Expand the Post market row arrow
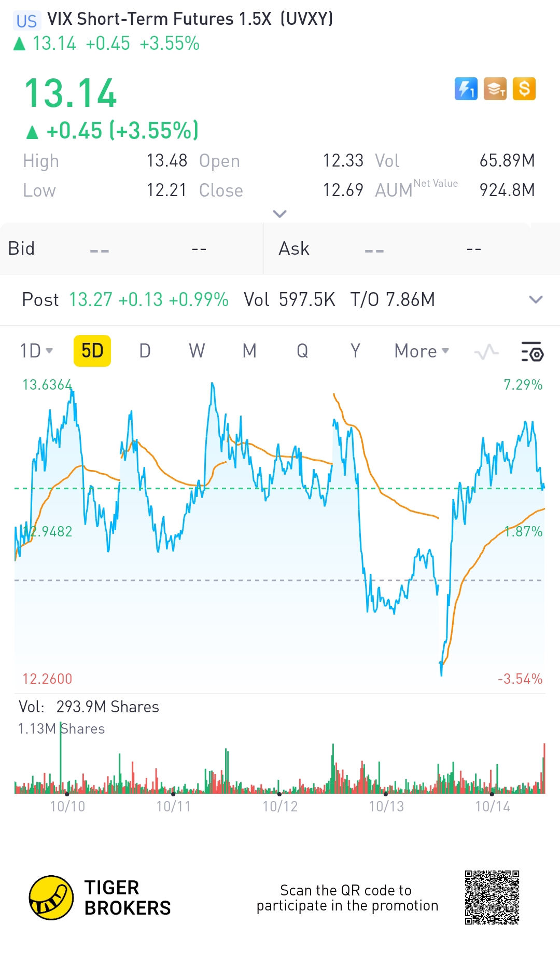This screenshot has height=980, width=560. point(536,299)
